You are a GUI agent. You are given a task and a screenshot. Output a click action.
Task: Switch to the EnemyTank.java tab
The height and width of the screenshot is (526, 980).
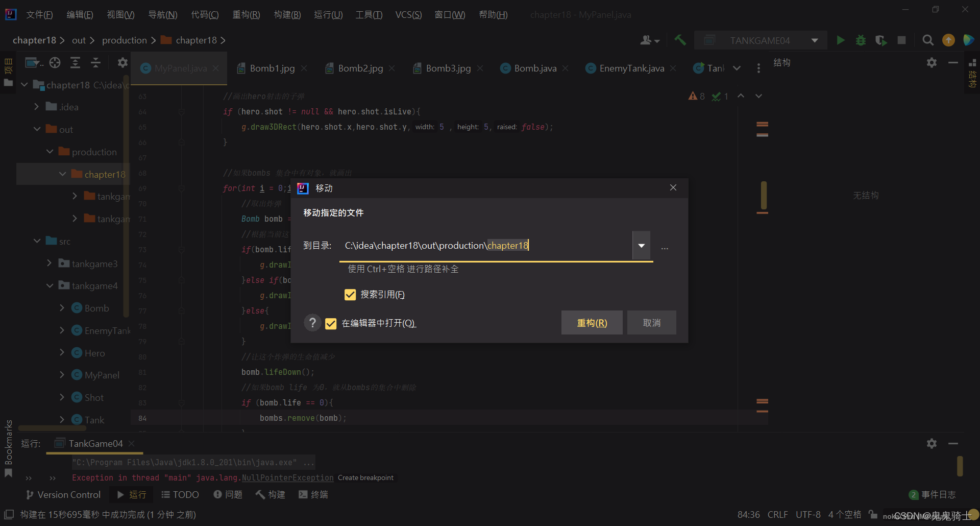coord(631,68)
